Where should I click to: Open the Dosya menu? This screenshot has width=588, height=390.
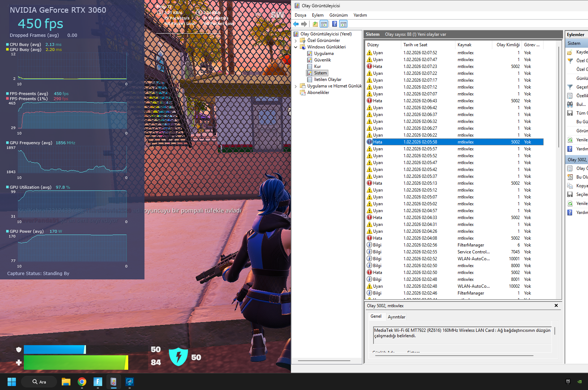point(300,15)
